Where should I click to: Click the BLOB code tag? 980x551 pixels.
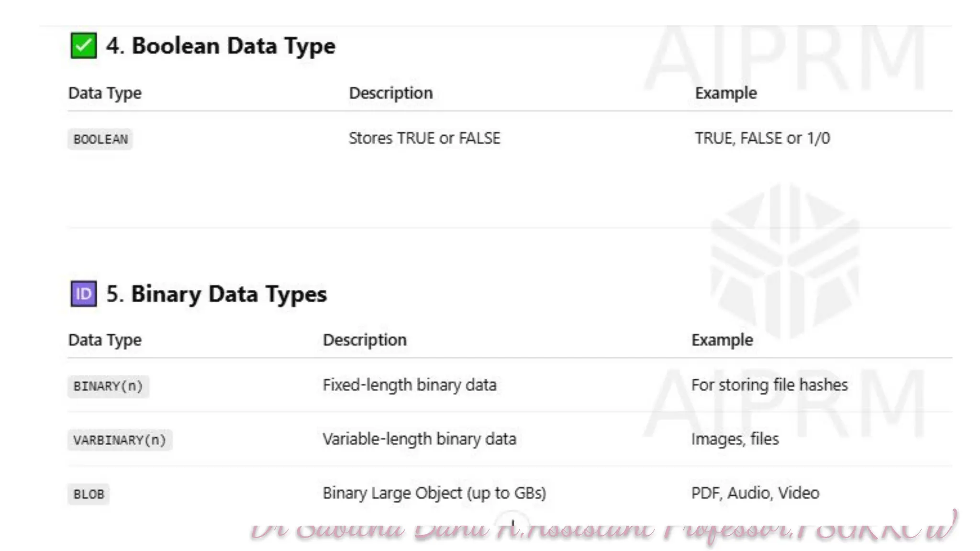pos(89,494)
